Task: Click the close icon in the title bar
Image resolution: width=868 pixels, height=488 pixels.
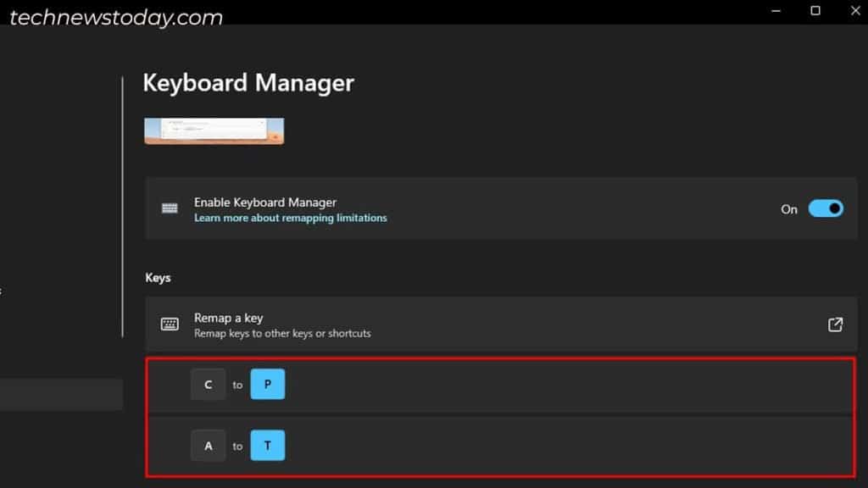Action: 854,11
